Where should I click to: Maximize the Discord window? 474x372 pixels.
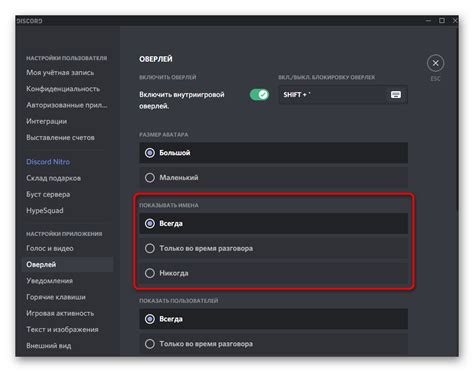coord(442,21)
